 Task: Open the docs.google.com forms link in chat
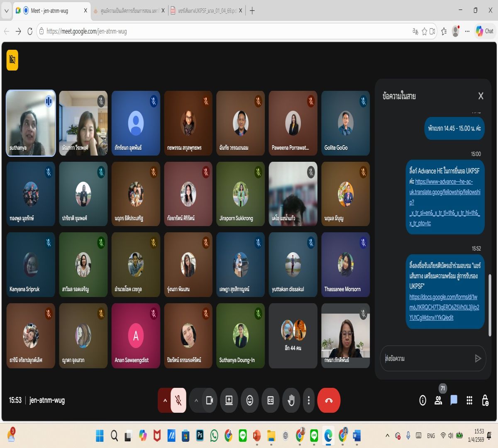(443, 307)
